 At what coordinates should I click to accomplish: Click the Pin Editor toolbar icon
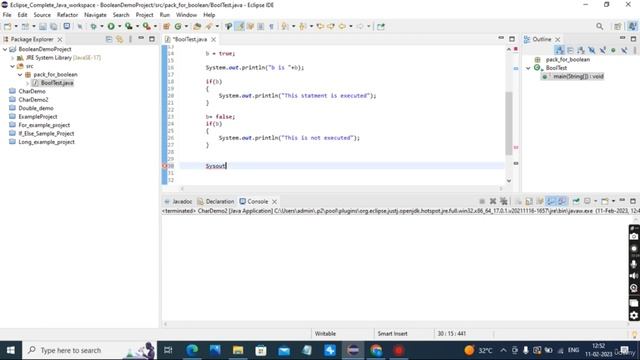click(x=381, y=27)
